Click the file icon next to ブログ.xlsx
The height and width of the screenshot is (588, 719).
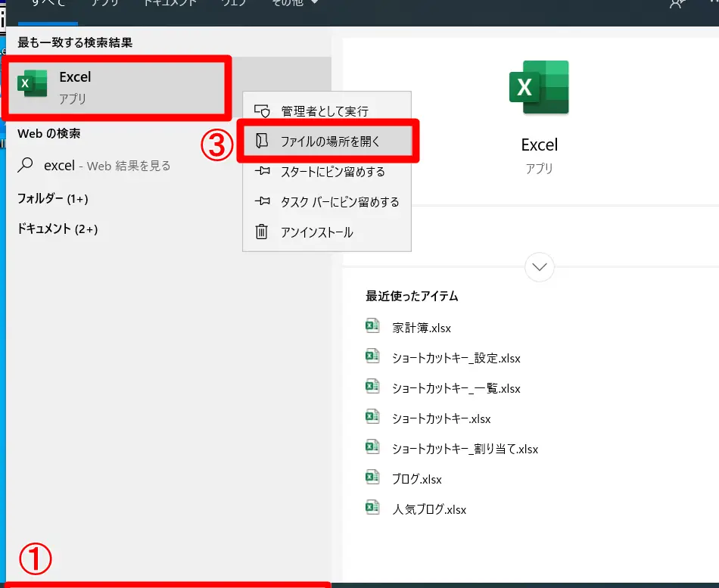point(372,478)
